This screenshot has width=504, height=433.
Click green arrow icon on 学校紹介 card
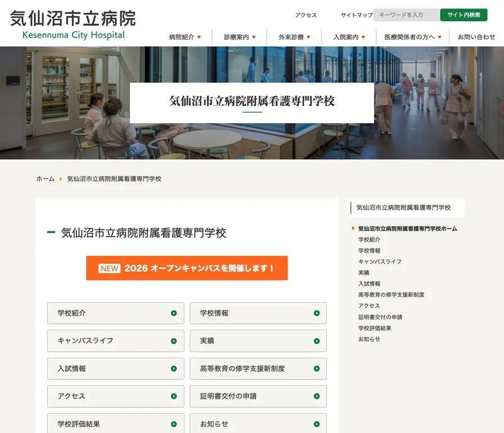coord(174,313)
